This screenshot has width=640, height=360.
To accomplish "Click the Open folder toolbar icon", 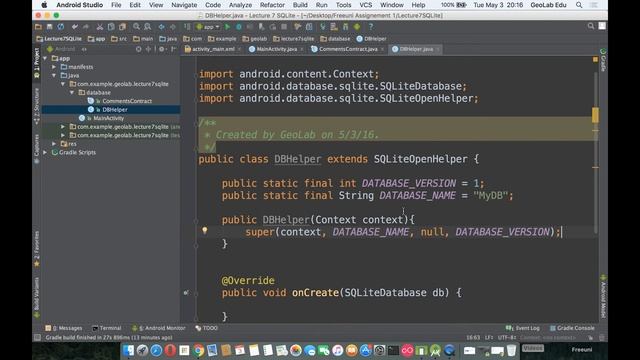I will (x=38, y=27).
